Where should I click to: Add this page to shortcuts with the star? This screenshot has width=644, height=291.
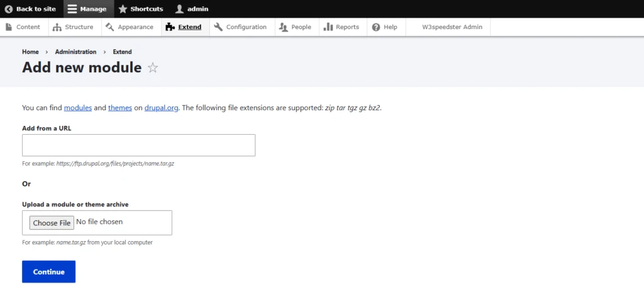[153, 68]
